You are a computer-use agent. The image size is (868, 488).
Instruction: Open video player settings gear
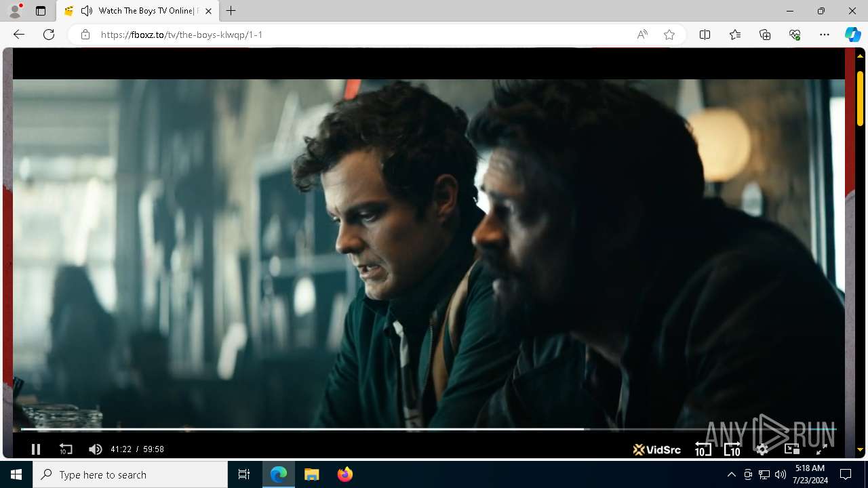click(x=762, y=449)
